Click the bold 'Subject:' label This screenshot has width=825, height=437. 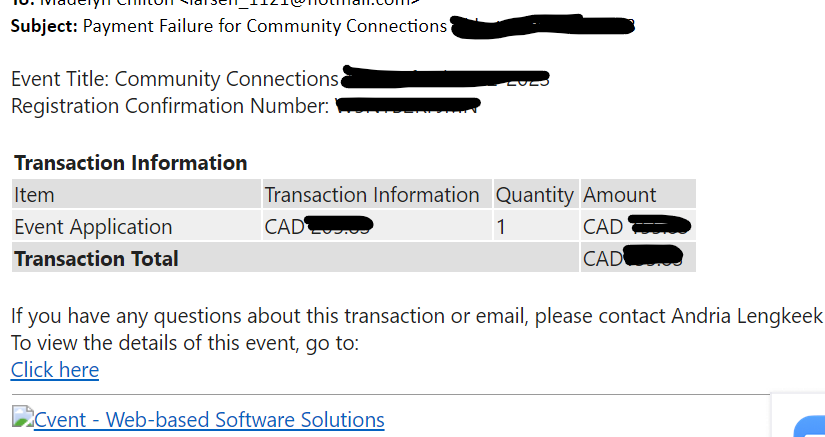pyautogui.click(x=44, y=26)
